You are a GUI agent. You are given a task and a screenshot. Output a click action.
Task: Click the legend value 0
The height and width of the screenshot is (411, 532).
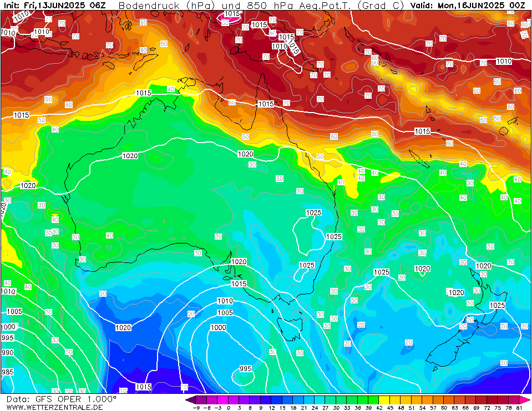[x=229, y=408]
